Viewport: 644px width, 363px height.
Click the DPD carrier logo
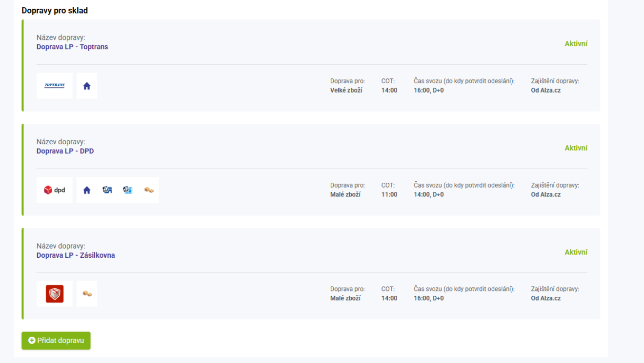coord(55,190)
